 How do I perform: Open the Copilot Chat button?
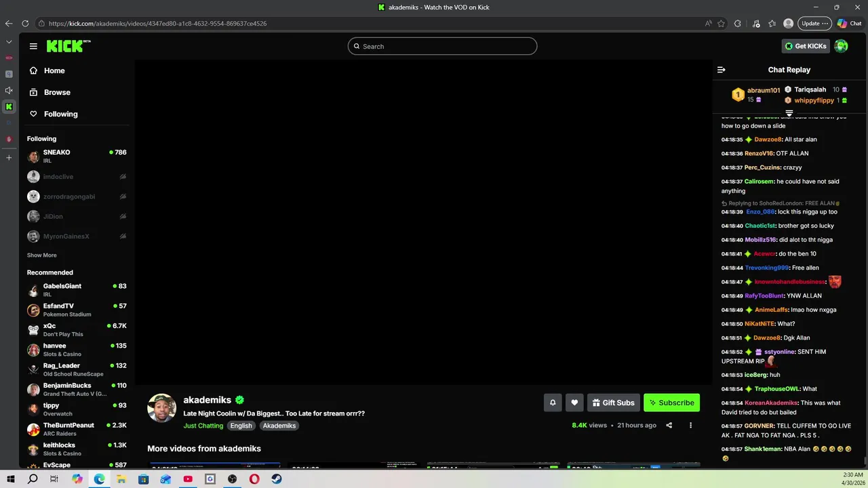tap(849, 23)
